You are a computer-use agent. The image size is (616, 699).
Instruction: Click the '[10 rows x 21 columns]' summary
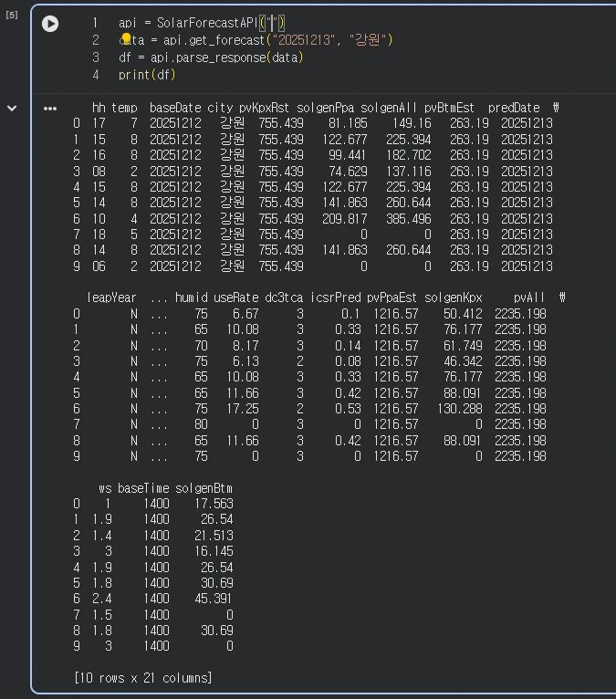point(143,678)
